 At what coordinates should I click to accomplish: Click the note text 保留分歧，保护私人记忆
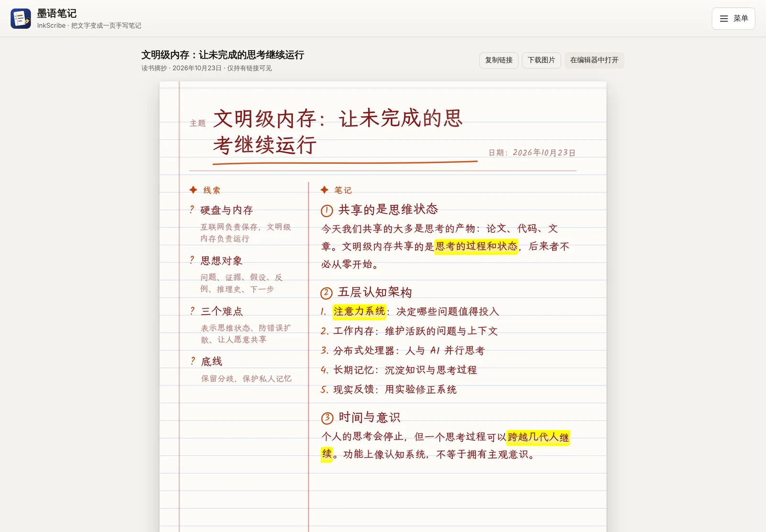[246, 379]
